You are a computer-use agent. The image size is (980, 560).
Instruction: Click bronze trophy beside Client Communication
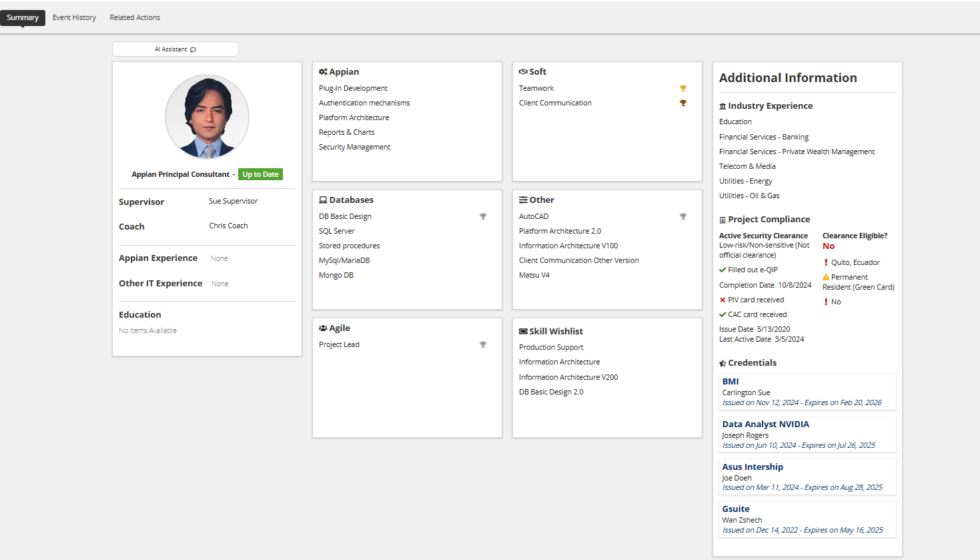tap(683, 103)
